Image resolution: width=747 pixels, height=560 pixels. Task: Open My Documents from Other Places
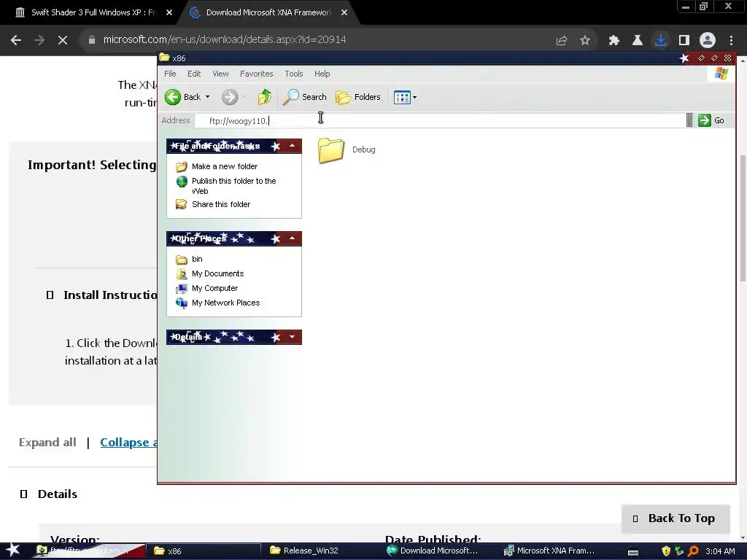(x=217, y=274)
